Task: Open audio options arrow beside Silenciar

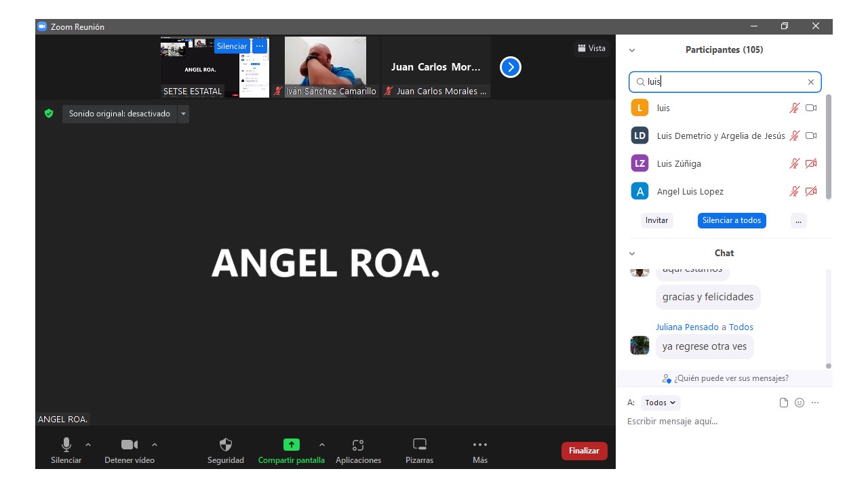Action: 88,445
